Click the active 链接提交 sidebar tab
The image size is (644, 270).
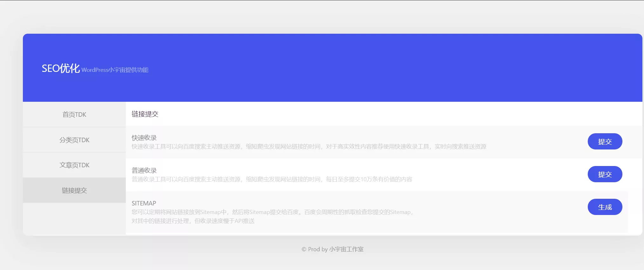[74, 190]
